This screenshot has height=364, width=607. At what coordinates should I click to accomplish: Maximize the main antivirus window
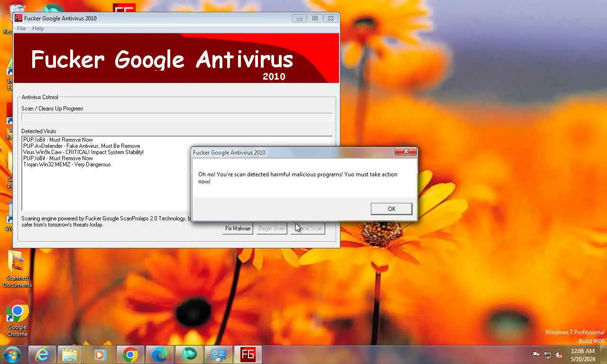pos(314,18)
